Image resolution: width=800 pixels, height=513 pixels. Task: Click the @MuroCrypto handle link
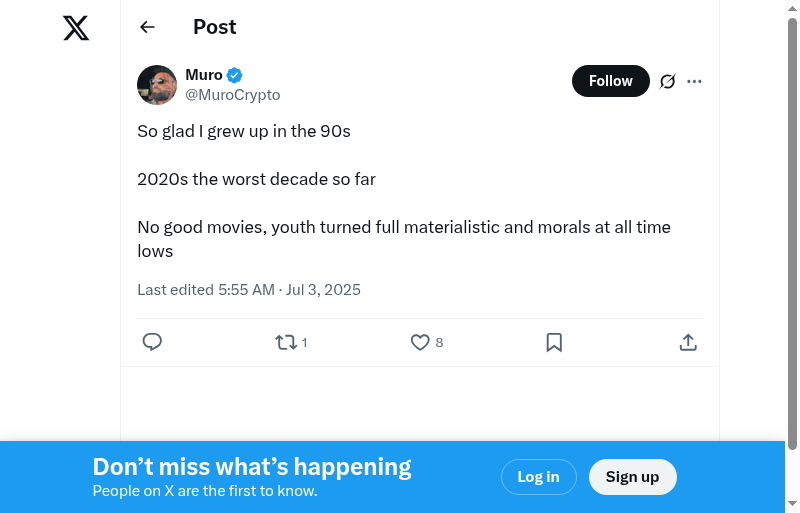pyautogui.click(x=233, y=95)
